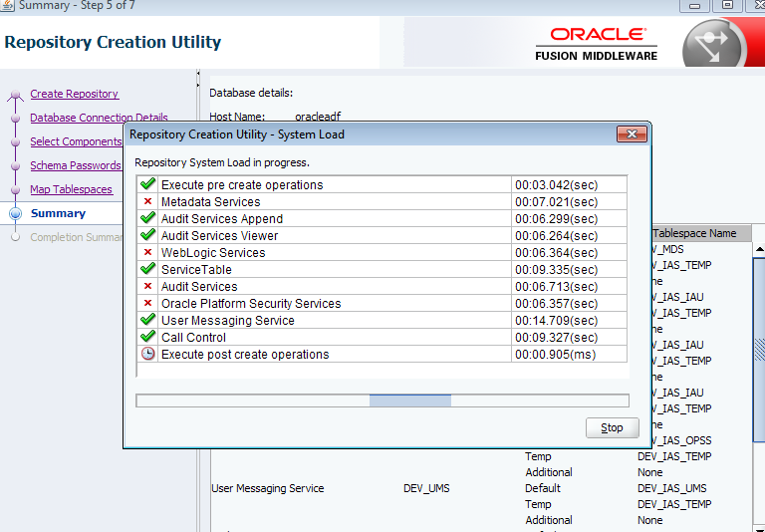Click clock icon beside Execute post create operations
Viewport: 765px width, 532px height.
148,354
